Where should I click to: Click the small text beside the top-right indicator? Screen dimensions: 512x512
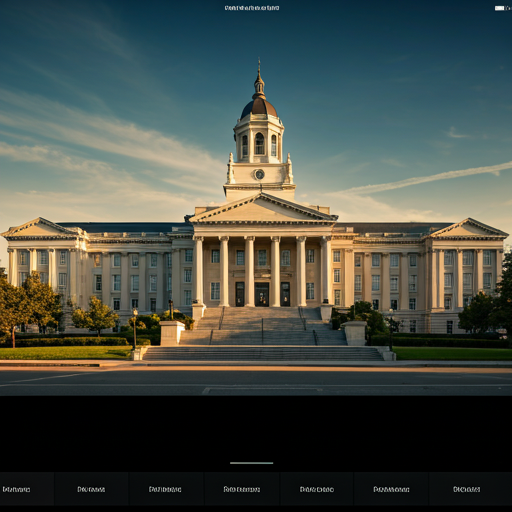point(508,8)
